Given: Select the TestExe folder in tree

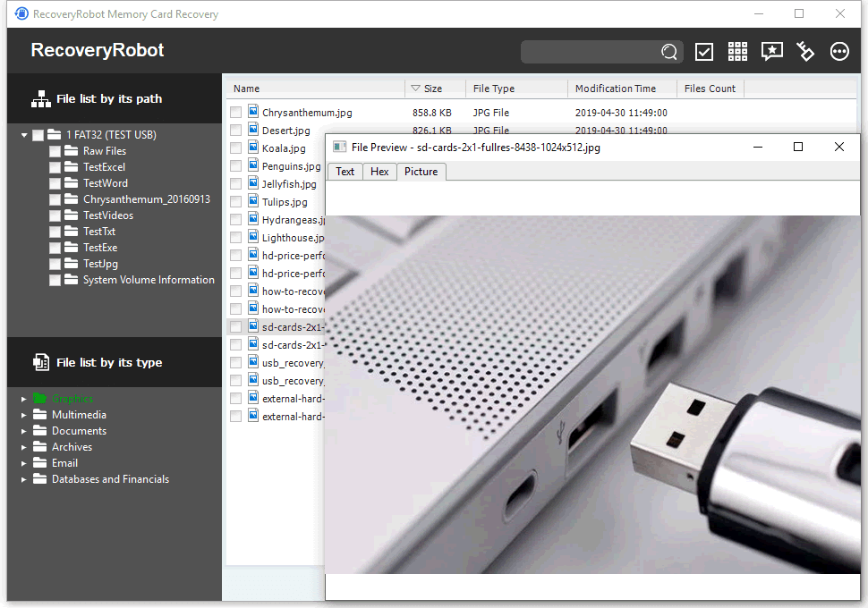Looking at the screenshot, I should coord(100,248).
